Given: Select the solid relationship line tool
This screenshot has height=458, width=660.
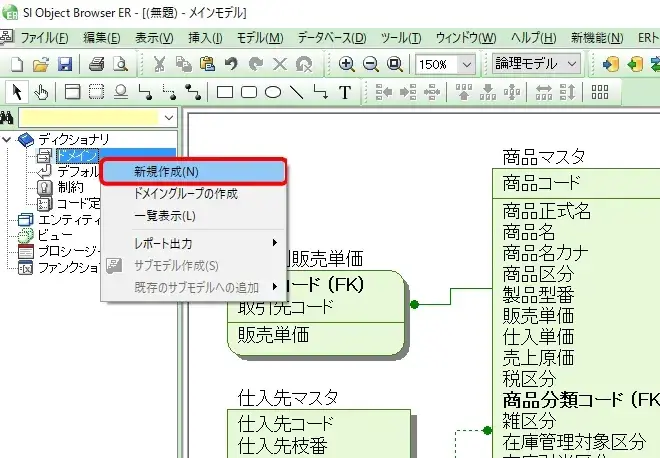Looking at the screenshot, I should pos(145,92).
